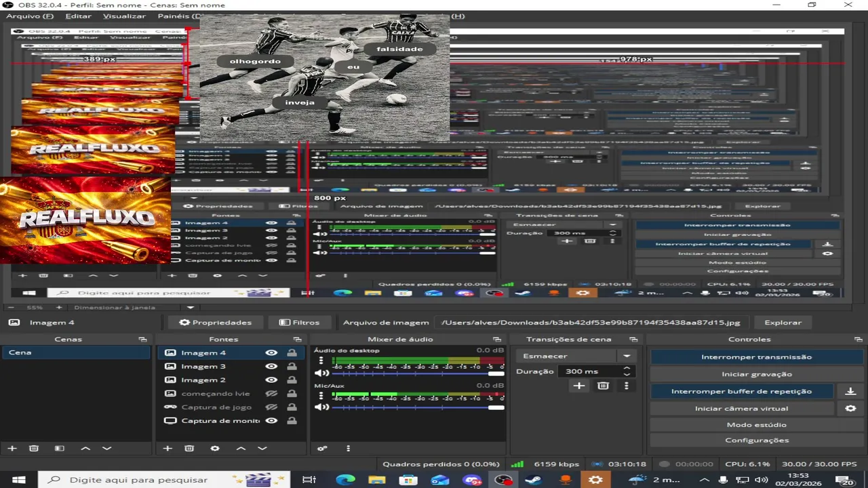Click Interromper transmissão button
The height and width of the screenshot is (488, 868).
[756, 357]
